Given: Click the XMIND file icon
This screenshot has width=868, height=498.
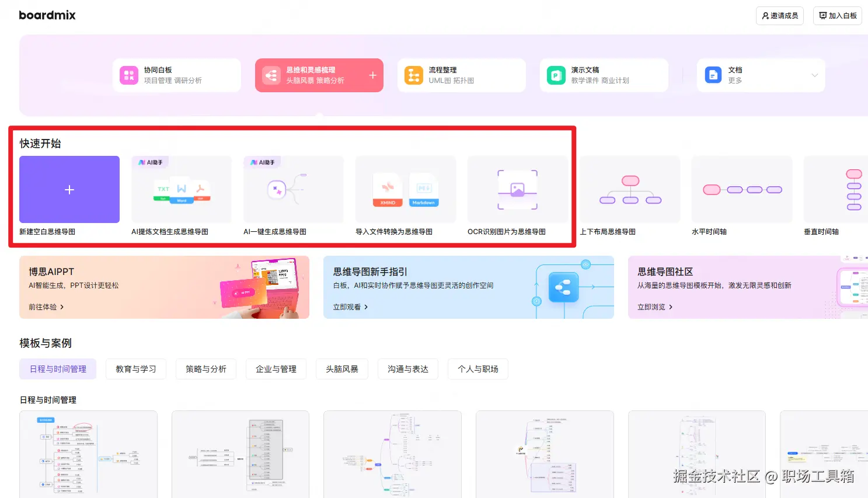Looking at the screenshot, I should click(x=388, y=190).
